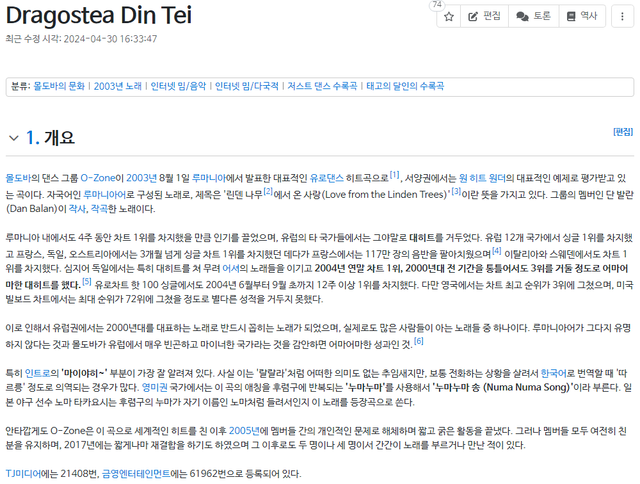Click the 개요 section heading text
This screenshot has height=484, width=640.
pyautogui.click(x=60, y=138)
